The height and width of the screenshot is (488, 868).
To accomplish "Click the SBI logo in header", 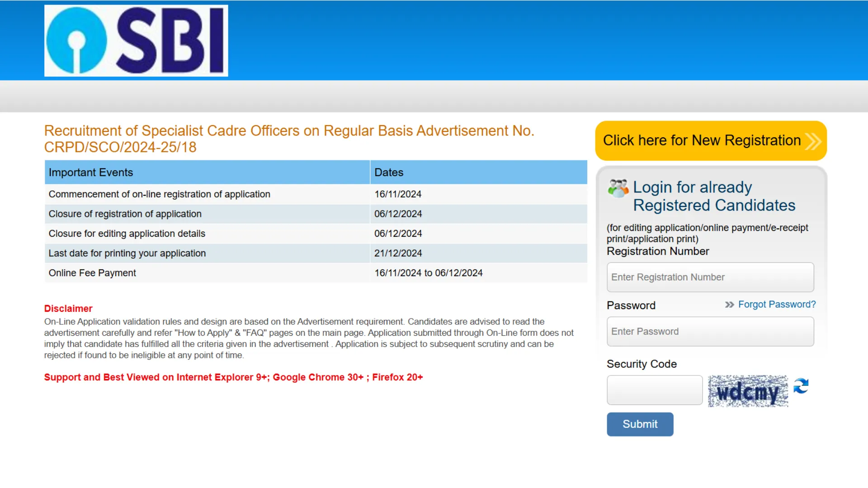I will coord(136,41).
